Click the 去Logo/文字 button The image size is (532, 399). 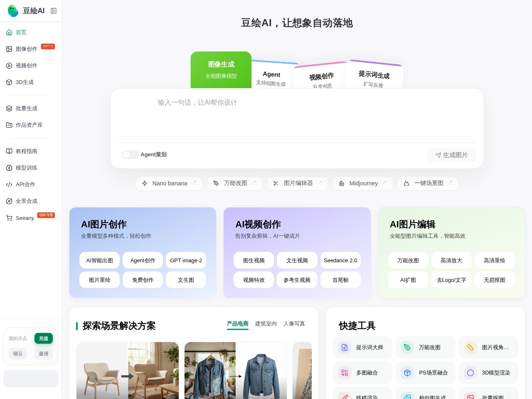451,280
